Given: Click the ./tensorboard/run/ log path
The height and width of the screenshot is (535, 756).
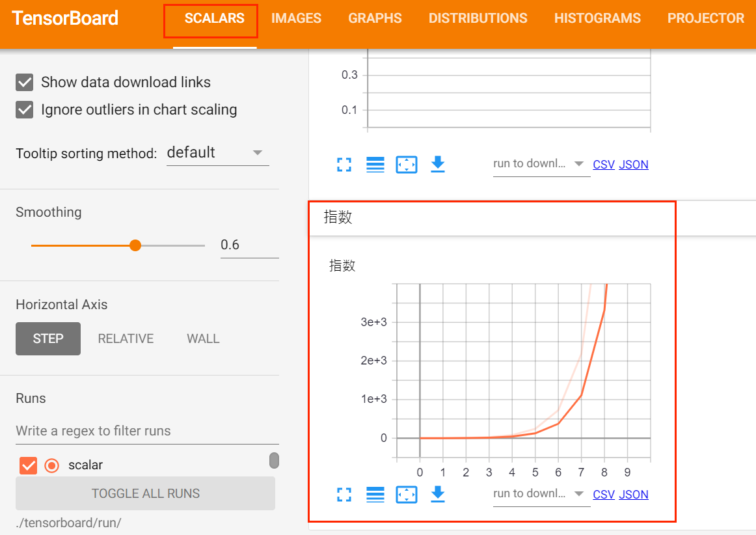Looking at the screenshot, I should coord(68,523).
